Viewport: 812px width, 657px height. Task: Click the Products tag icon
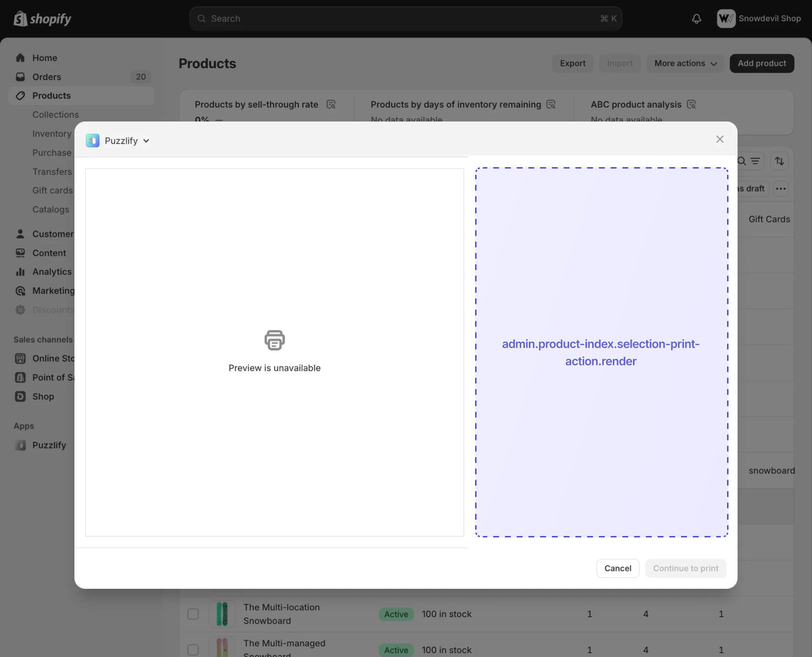[20, 96]
